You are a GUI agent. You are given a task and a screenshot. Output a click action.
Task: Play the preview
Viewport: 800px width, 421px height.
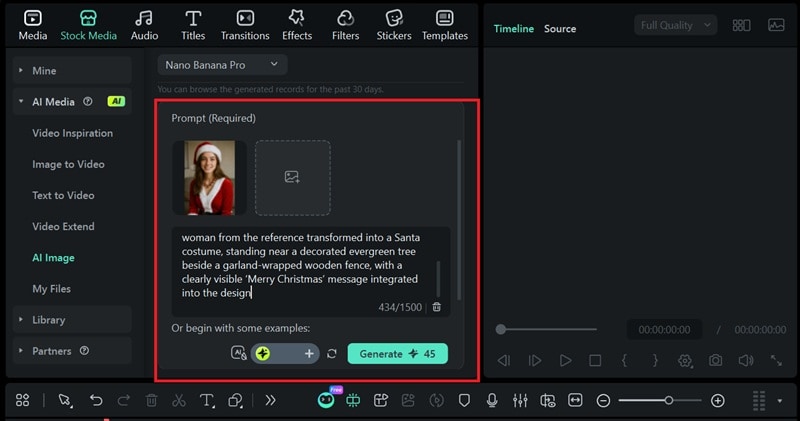pos(565,360)
